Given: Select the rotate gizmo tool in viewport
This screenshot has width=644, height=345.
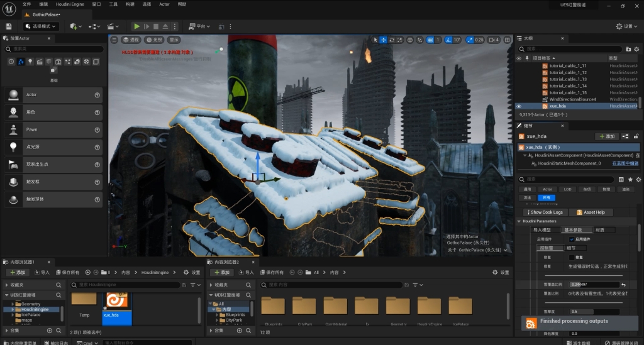Looking at the screenshot, I should 392,40.
